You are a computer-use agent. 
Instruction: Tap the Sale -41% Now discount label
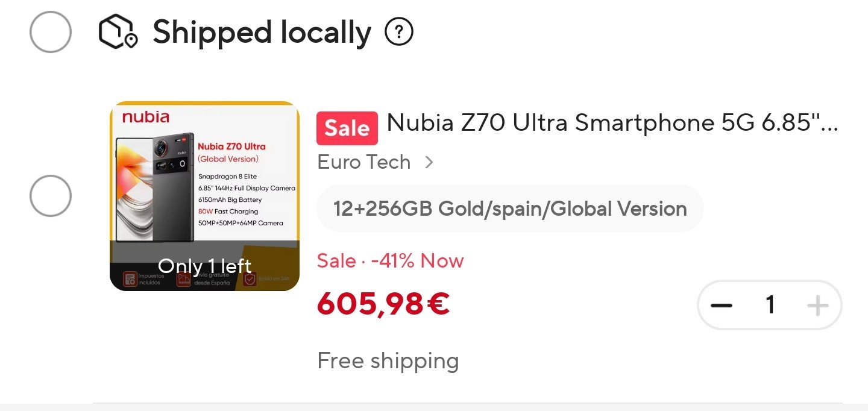click(x=391, y=261)
